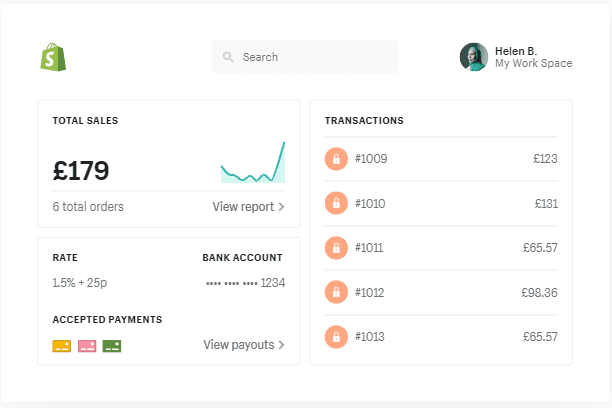Open transaction #1013

[441, 337]
